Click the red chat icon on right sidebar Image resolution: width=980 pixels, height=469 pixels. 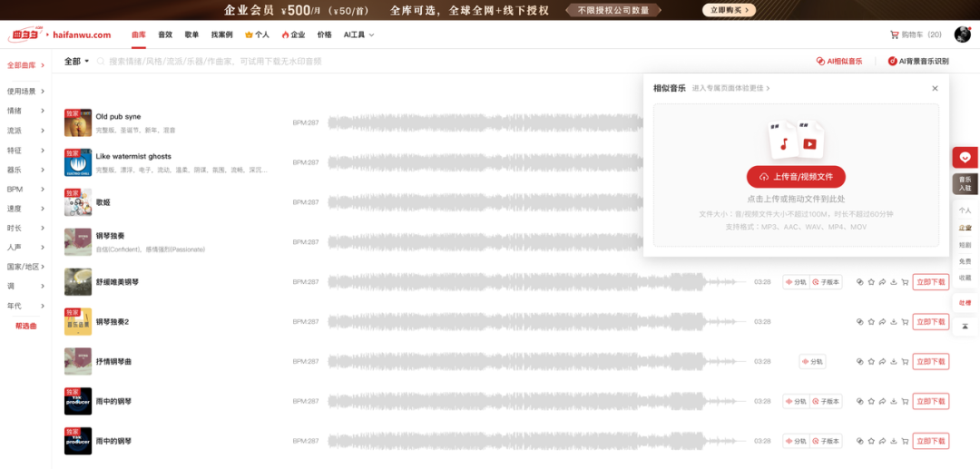pos(965,157)
